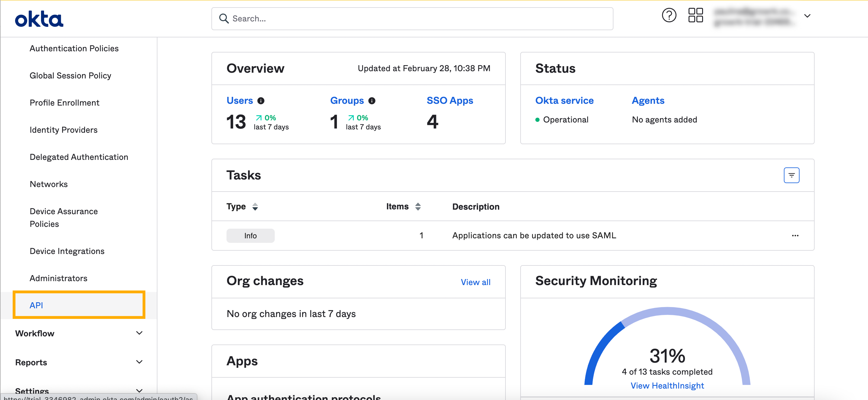Click the okta logo
Screen dimensions: 868x400
39,19
